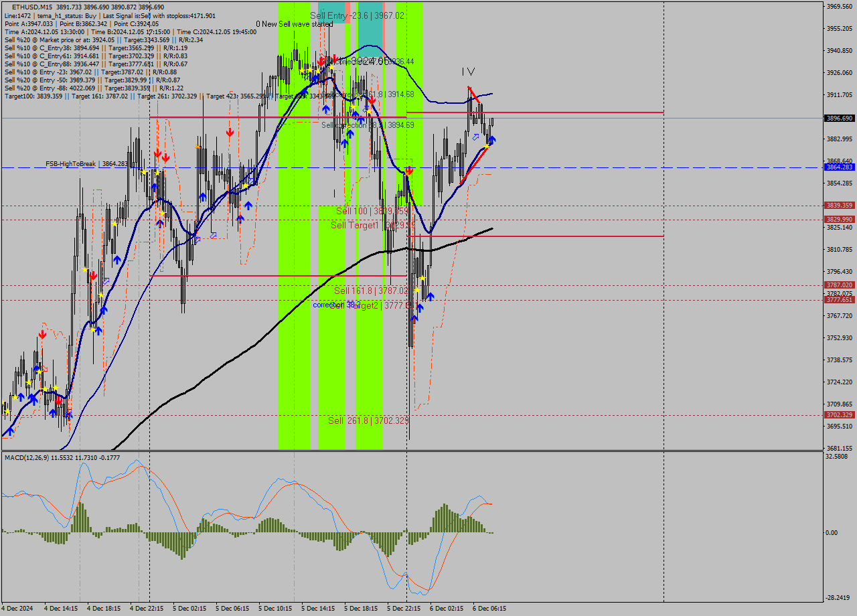Select the blue 3864.283 price axis label

click(x=840, y=167)
